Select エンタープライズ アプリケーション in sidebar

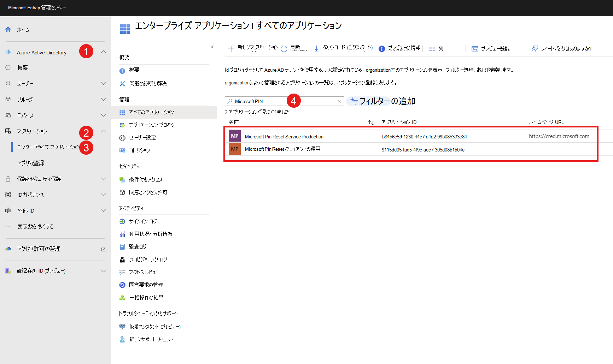[49, 147]
